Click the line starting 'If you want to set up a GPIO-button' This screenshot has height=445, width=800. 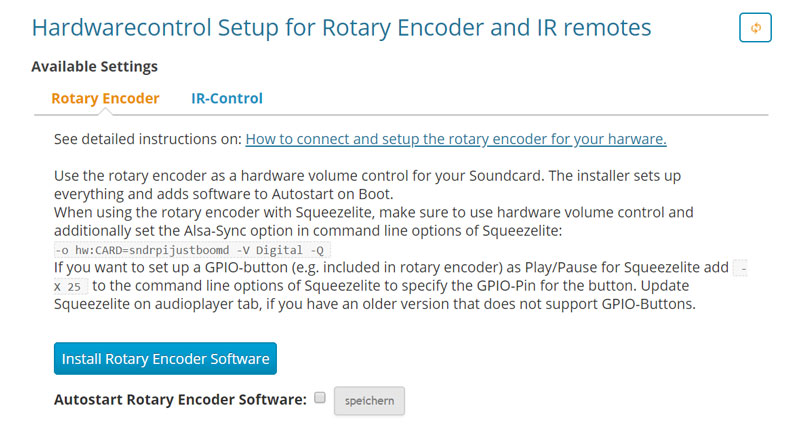coord(391,267)
